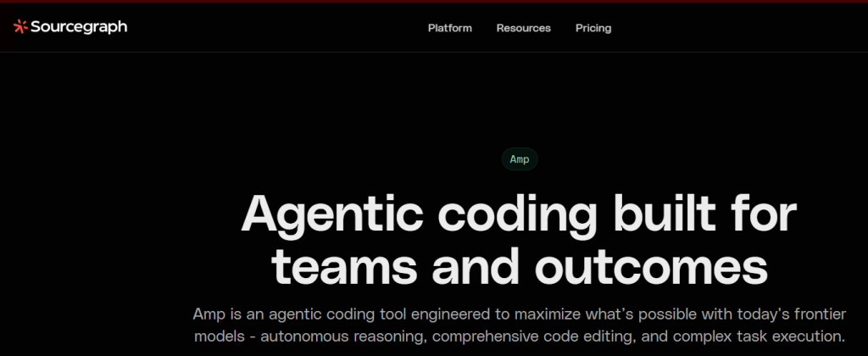Go to the Pricing page
The width and height of the screenshot is (868, 356).
coord(593,28)
